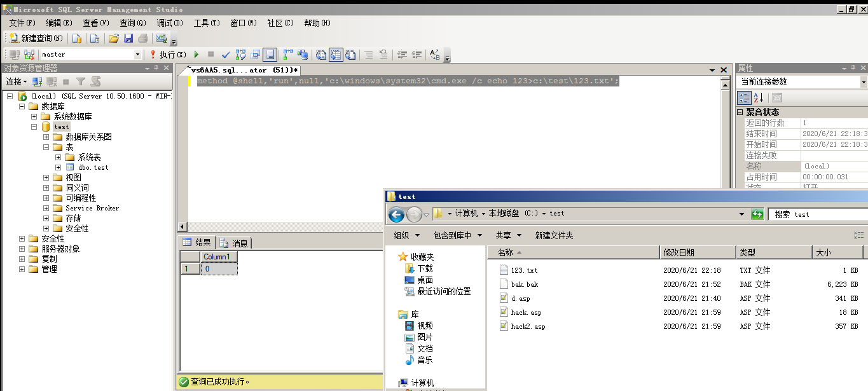Screen dimensions: 868x391
Task: Click the 修改日期 column header
Action: coord(697,252)
